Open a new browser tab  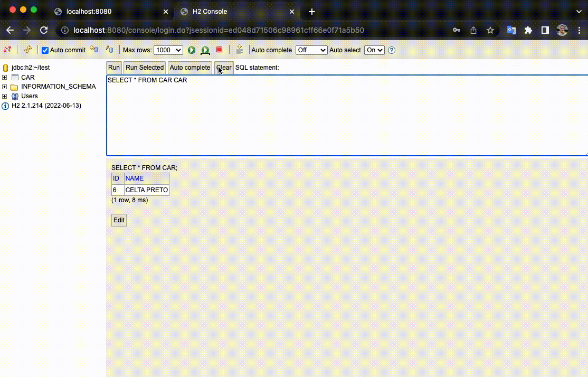(312, 12)
